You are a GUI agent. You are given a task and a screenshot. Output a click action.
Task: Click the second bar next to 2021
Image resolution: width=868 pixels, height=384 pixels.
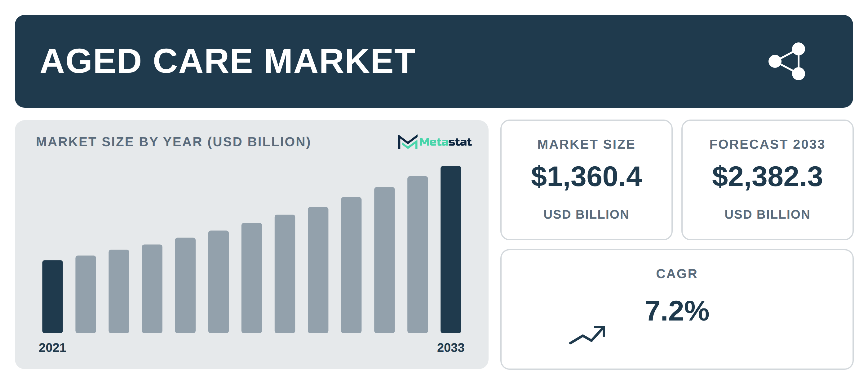tap(86, 294)
